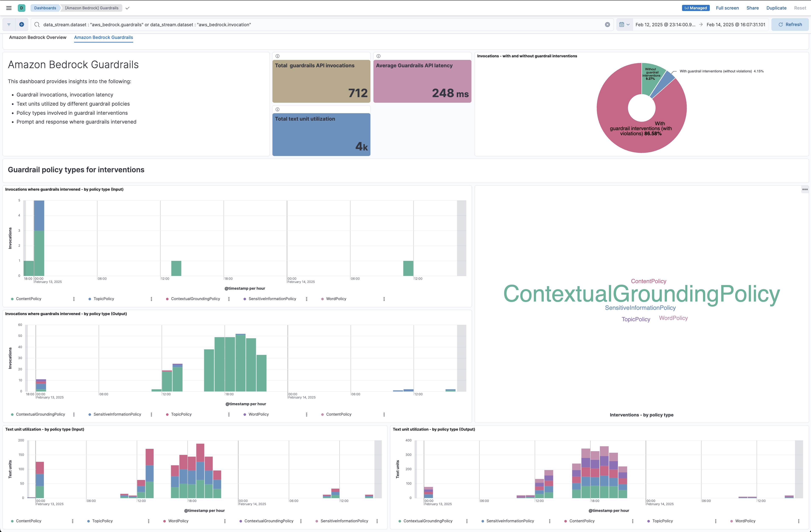This screenshot has height=532, width=811.
Task: Click info icon above Total guardrails API invocations
Action: [x=277, y=56]
